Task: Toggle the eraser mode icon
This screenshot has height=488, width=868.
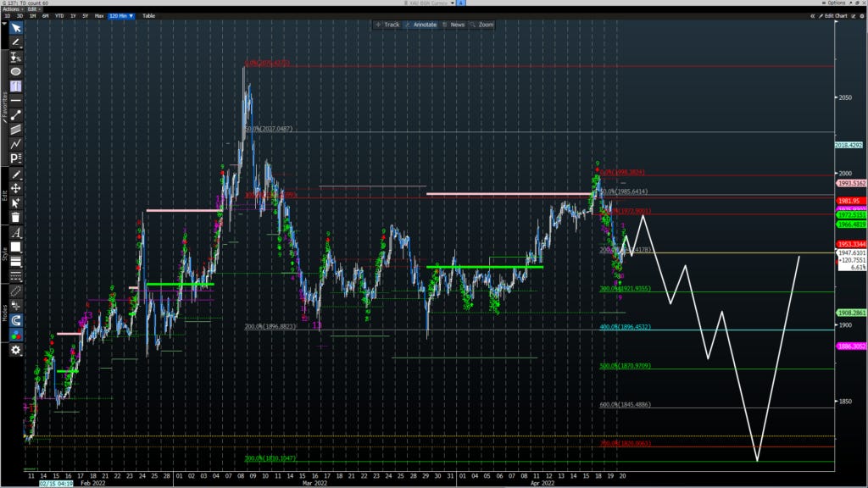Action: click(16, 291)
